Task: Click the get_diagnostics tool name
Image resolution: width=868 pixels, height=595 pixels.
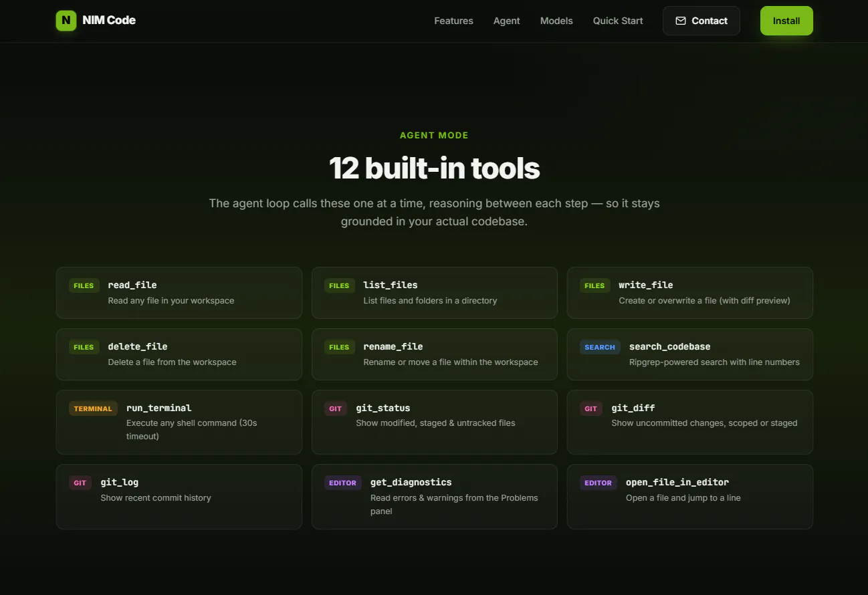Action: click(411, 482)
